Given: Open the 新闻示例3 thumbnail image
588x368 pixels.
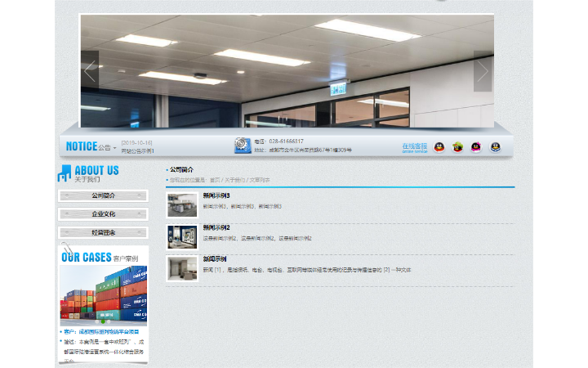Looking at the screenshot, I should pos(182,205).
